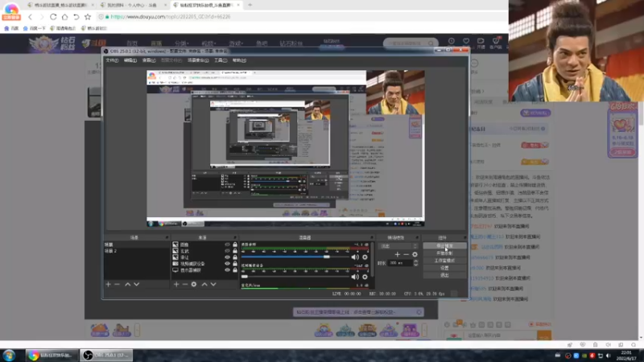
Task: Open the 首页 link on Douyu
Action: pyautogui.click(x=132, y=43)
